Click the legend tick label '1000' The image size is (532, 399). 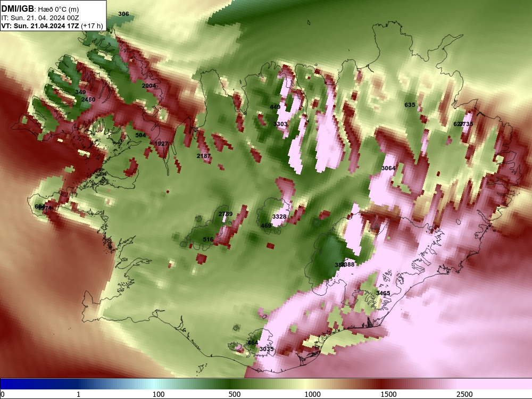(x=312, y=394)
